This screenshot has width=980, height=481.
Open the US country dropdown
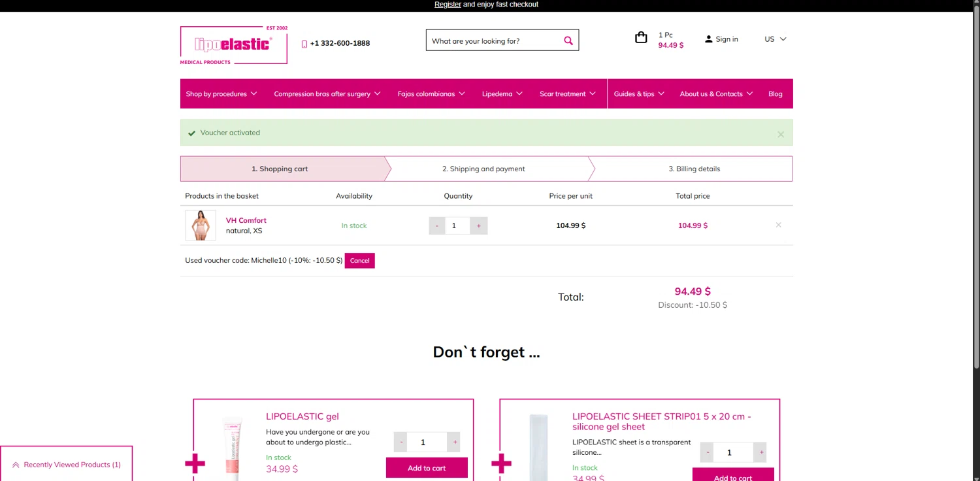tap(776, 39)
